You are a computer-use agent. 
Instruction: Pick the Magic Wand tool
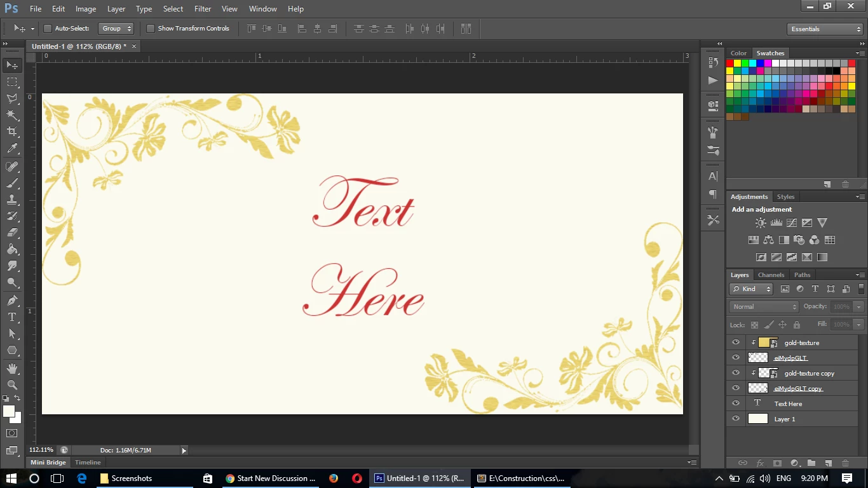pyautogui.click(x=12, y=115)
